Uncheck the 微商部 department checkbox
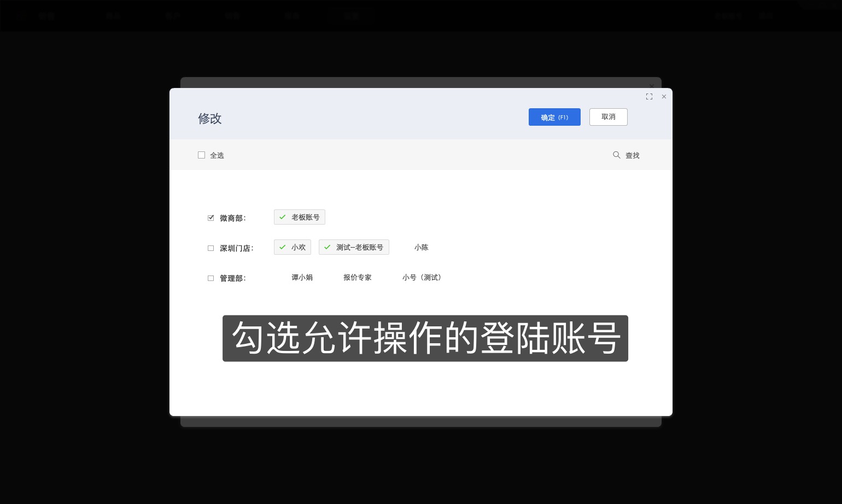 (210, 218)
